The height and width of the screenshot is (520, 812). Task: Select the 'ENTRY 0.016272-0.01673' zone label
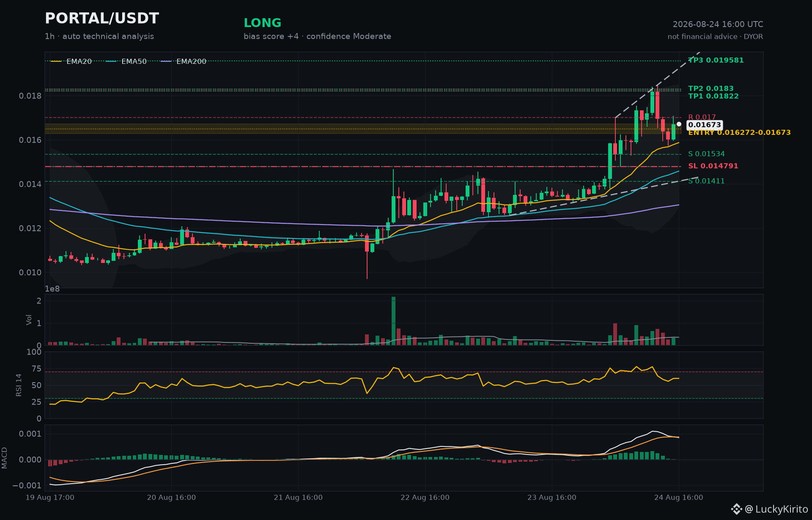pyautogui.click(x=739, y=133)
